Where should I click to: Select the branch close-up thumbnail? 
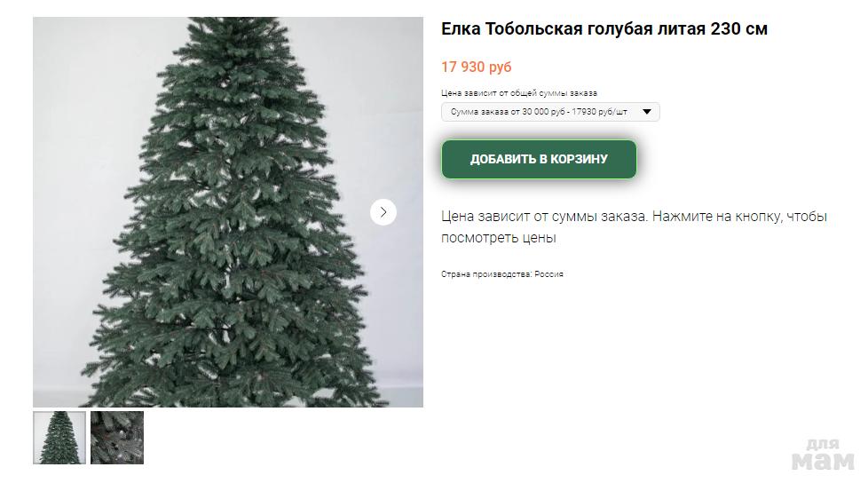[x=117, y=438]
